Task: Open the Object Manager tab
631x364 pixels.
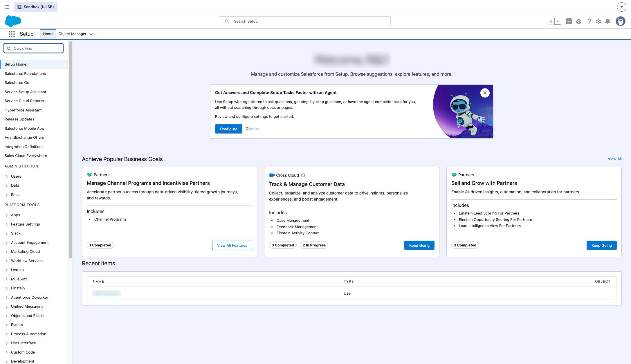Action: point(72,34)
